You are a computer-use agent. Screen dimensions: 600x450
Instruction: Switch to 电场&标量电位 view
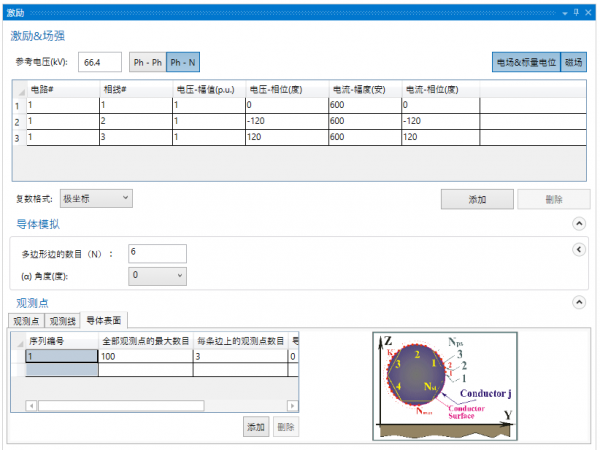[526, 62]
